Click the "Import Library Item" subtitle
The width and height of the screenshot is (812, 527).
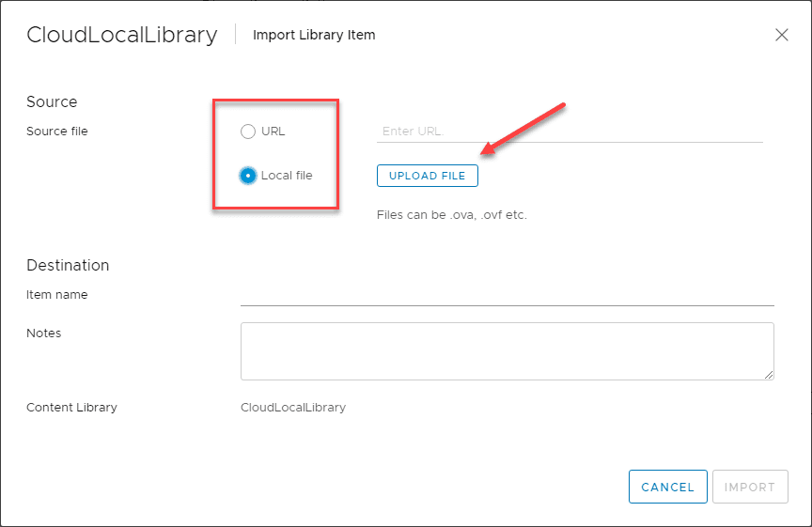point(314,36)
